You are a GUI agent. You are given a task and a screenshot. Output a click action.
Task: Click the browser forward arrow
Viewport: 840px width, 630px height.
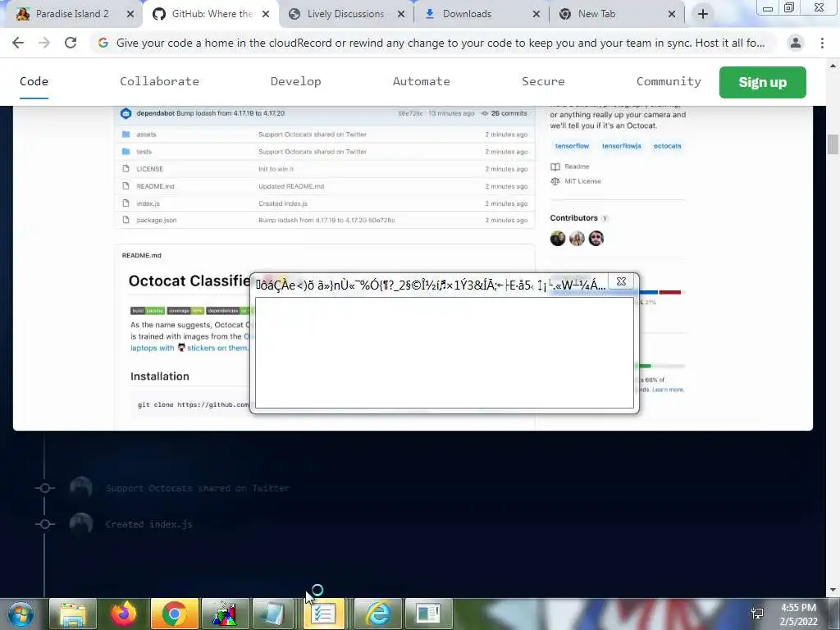coord(44,43)
